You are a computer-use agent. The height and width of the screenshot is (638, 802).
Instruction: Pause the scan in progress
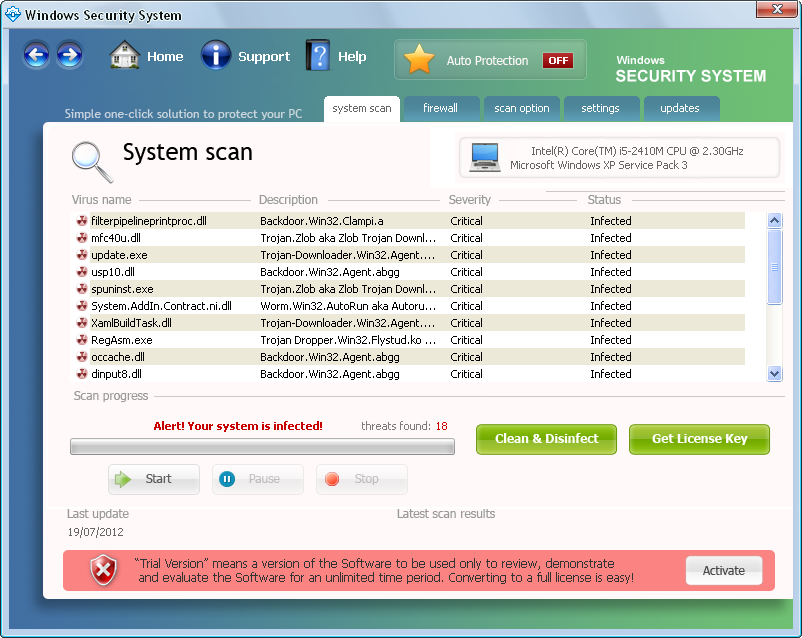point(257,479)
